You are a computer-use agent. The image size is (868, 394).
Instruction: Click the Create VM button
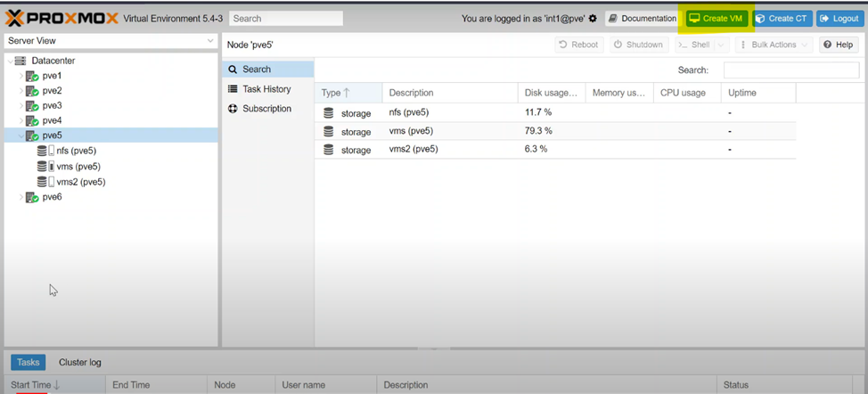[717, 18]
